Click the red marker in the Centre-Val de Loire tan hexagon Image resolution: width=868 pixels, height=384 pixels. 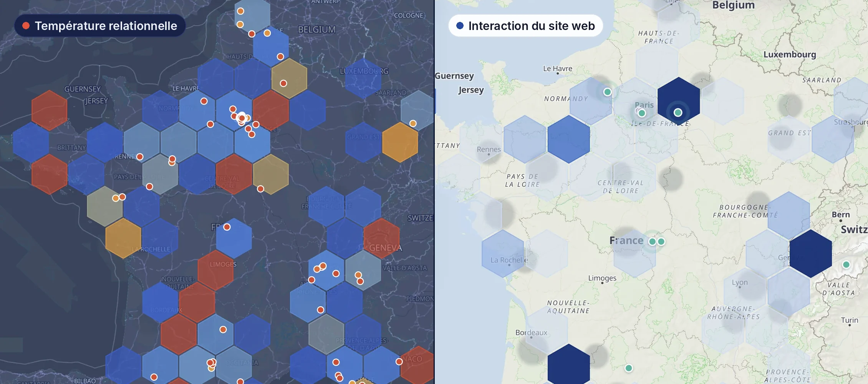[x=260, y=189]
